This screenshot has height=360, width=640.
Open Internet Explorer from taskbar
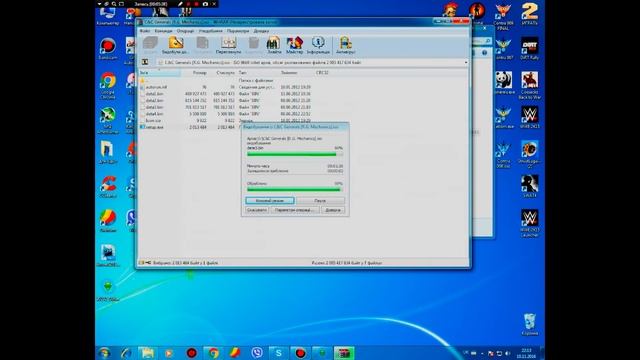[126, 353]
